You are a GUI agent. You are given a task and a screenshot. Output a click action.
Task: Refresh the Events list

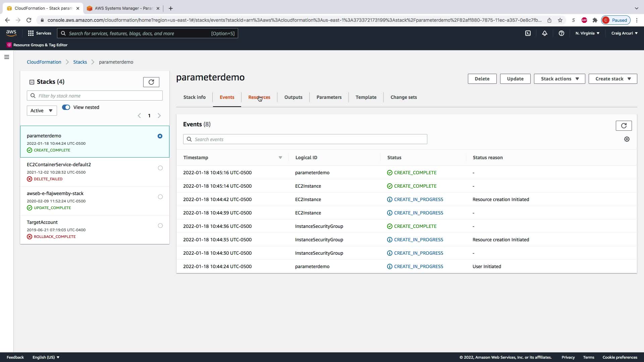pyautogui.click(x=624, y=126)
